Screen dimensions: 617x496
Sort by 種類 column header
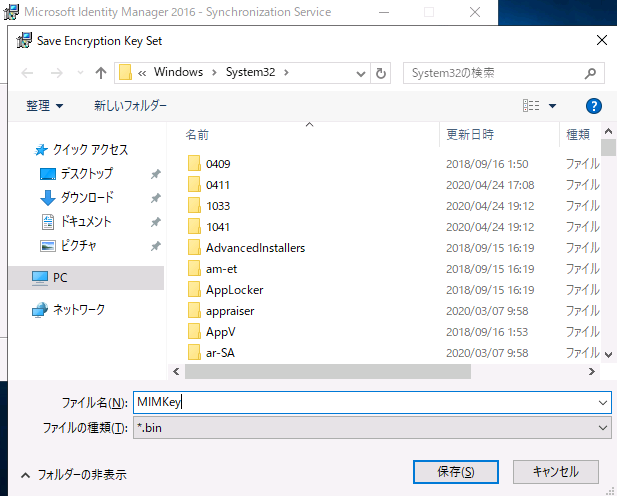(x=578, y=135)
